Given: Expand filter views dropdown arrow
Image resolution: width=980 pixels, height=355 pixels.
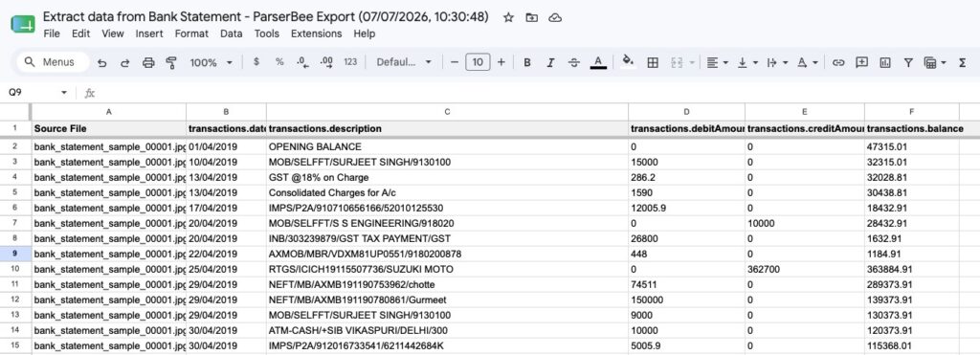Looking at the screenshot, I should coord(944,62).
